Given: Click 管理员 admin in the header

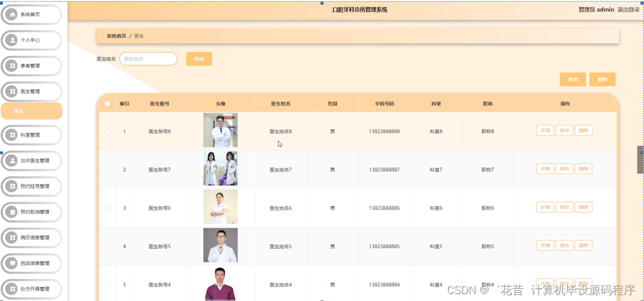Looking at the screenshot, I should click(596, 9).
